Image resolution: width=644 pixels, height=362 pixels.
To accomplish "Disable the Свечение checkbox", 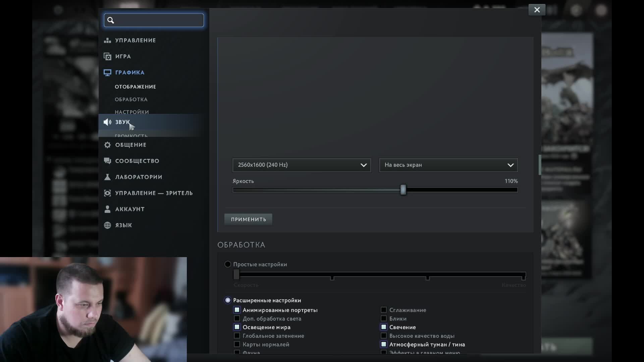I will pos(384,327).
